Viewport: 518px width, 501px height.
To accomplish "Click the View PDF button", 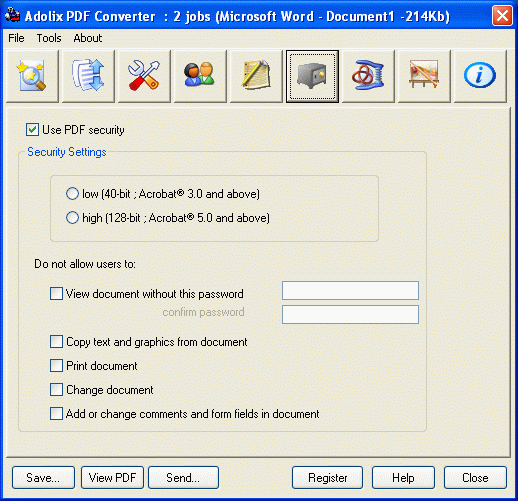I will click(x=112, y=478).
